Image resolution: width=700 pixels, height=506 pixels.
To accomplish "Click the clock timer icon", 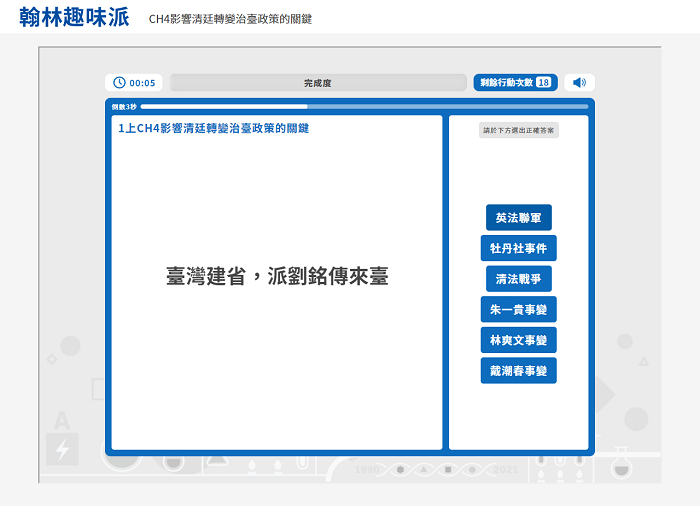I will (x=120, y=83).
